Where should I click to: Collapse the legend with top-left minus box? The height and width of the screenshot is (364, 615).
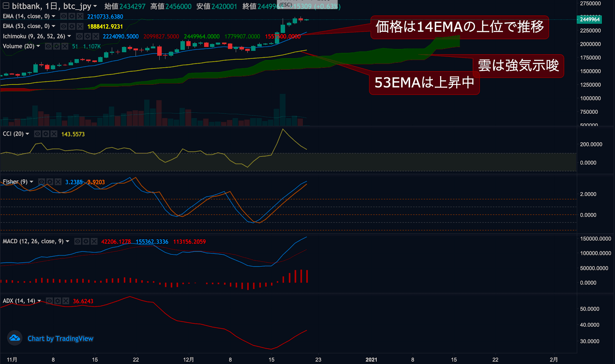pyautogui.click(x=6, y=6)
